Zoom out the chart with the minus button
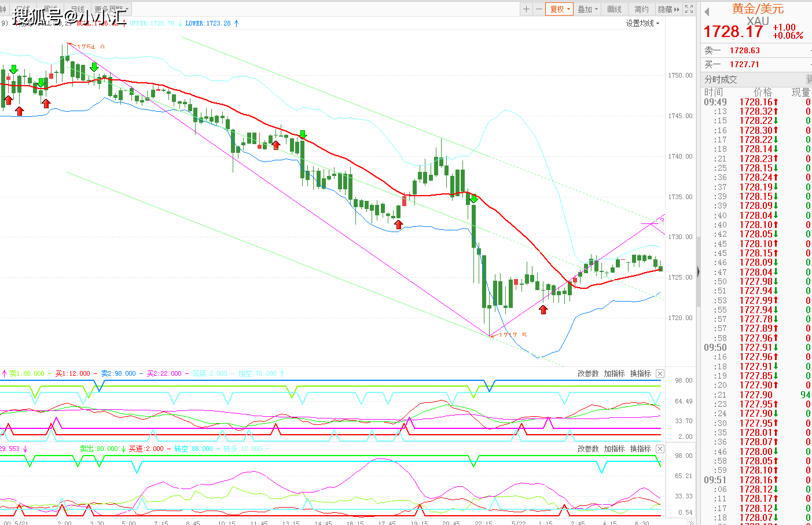812x525 pixels. coord(539,9)
